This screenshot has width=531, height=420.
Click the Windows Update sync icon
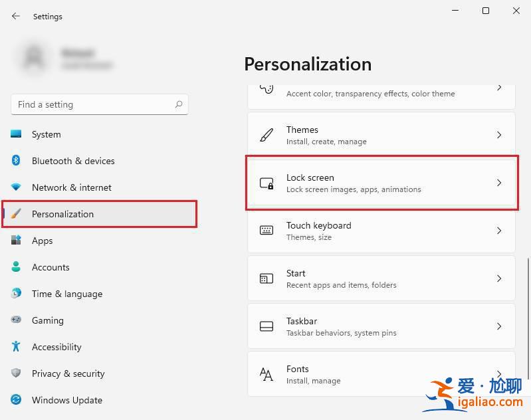click(16, 400)
